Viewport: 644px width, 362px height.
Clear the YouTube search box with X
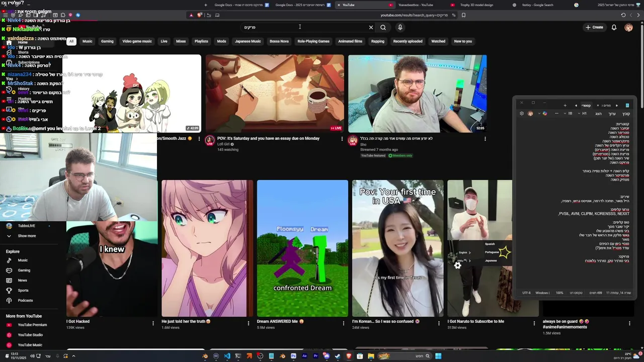(371, 28)
